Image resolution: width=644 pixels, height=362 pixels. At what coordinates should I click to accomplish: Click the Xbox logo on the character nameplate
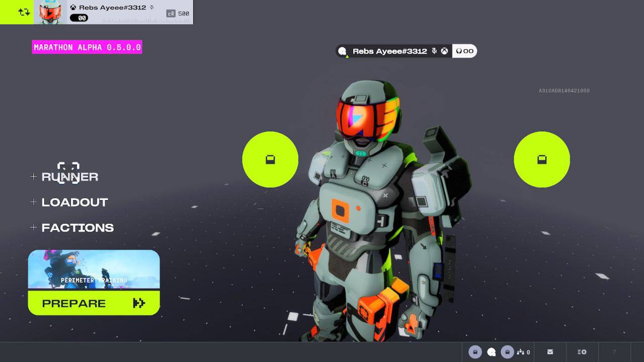tap(445, 51)
